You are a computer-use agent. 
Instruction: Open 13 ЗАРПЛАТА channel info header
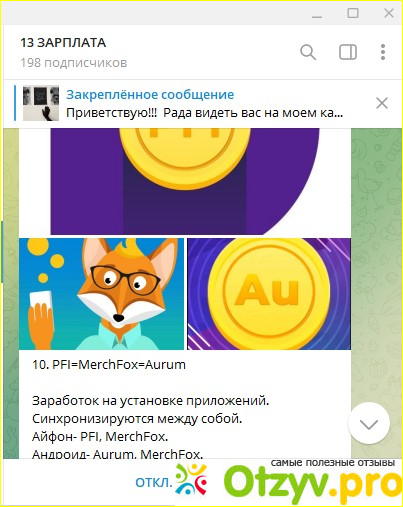(x=63, y=43)
